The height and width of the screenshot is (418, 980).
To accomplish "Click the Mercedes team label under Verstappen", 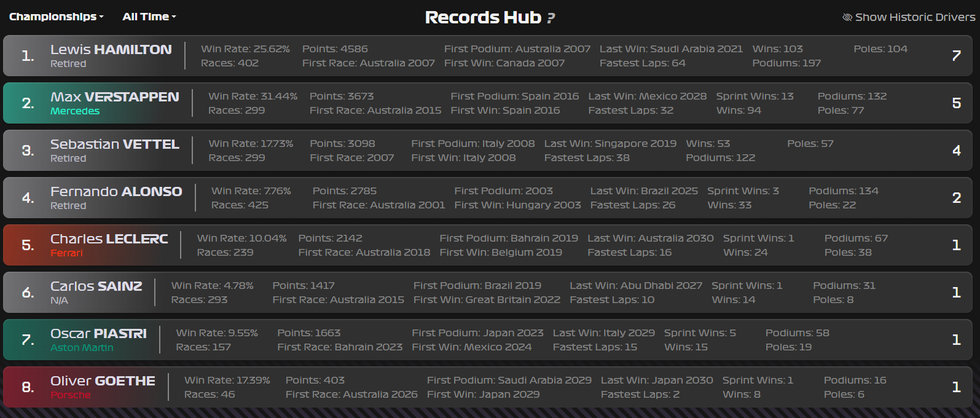I will click(75, 111).
